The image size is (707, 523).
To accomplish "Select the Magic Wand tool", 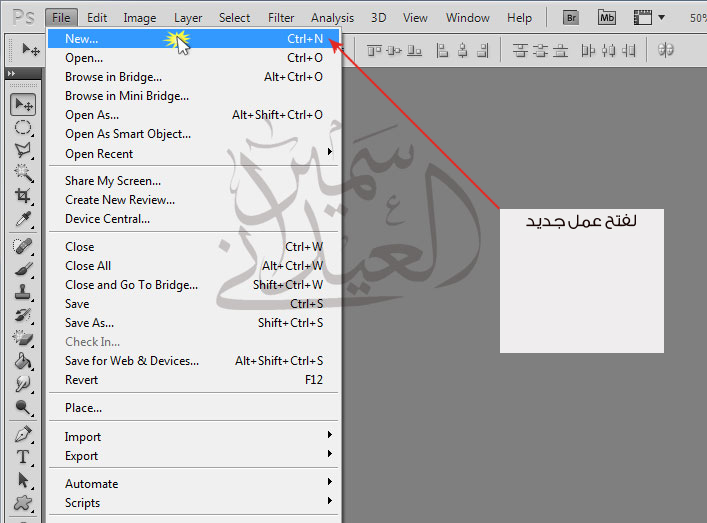I will (x=23, y=173).
